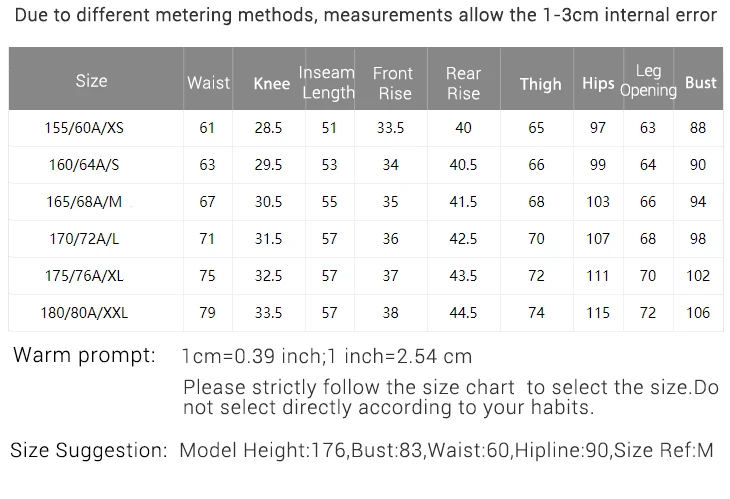Select the Leg Opening header

[x=649, y=81]
